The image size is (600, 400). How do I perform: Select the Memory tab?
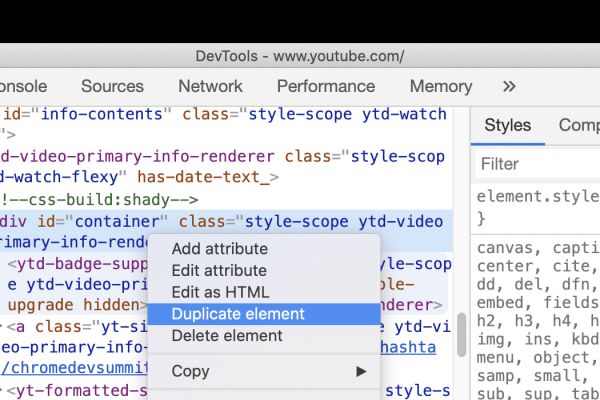click(440, 86)
